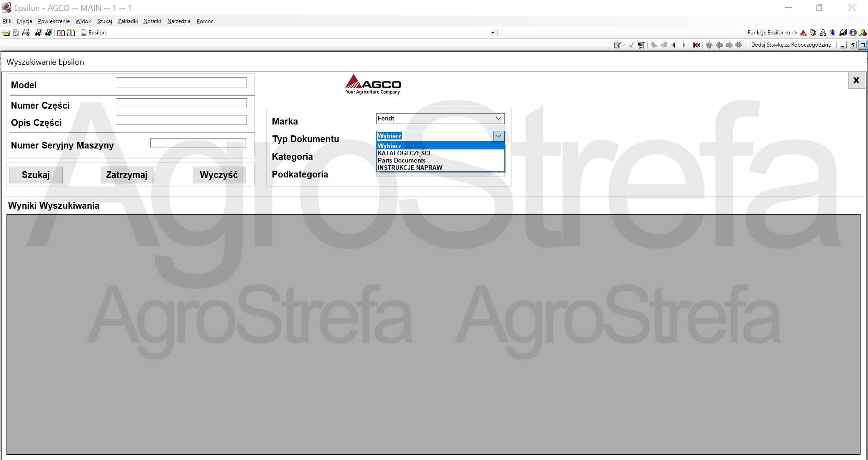Viewport: 868px width, 460px height.
Task: Open the Pomoc menu
Action: tap(205, 21)
